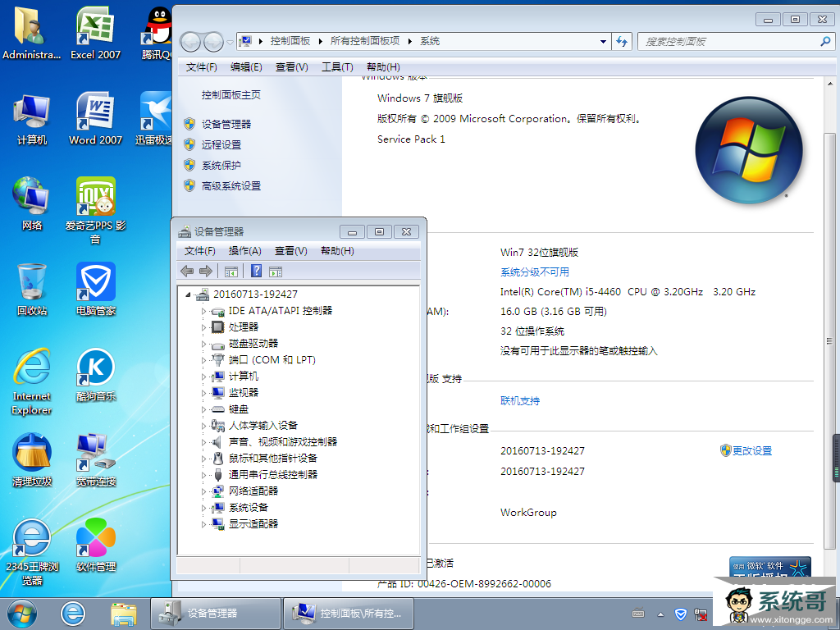Click 控制面板主页 link
This screenshot has width=840, height=630.
[231, 95]
